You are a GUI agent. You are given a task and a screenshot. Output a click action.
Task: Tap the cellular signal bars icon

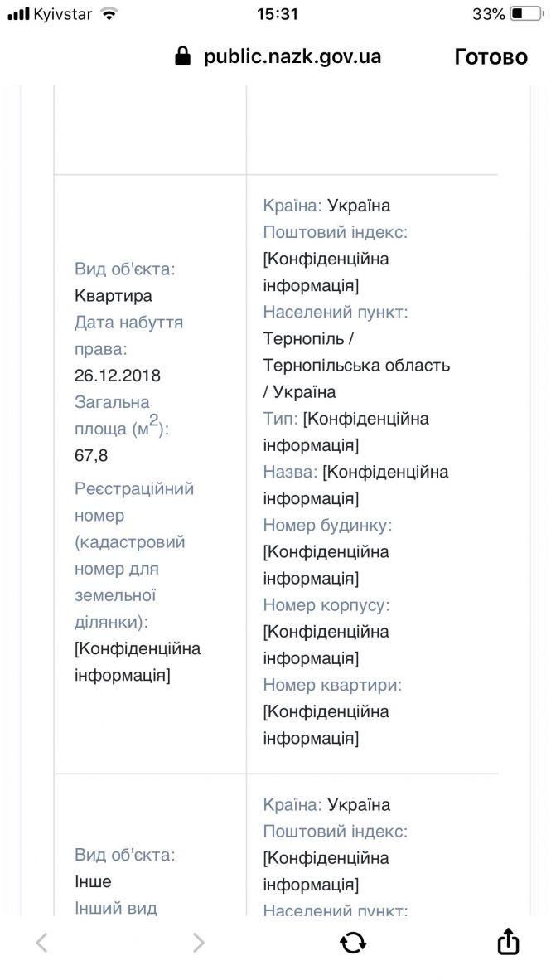(18, 14)
